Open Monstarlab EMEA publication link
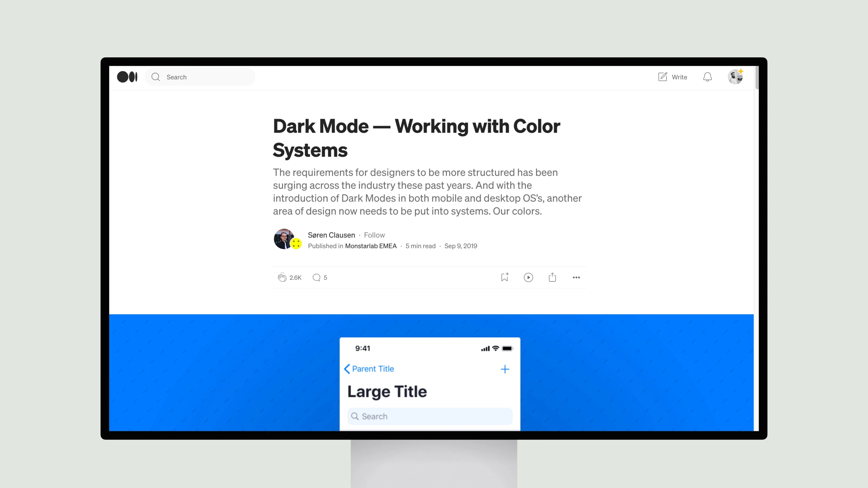Image resolution: width=868 pixels, height=488 pixels. point(371,245)
